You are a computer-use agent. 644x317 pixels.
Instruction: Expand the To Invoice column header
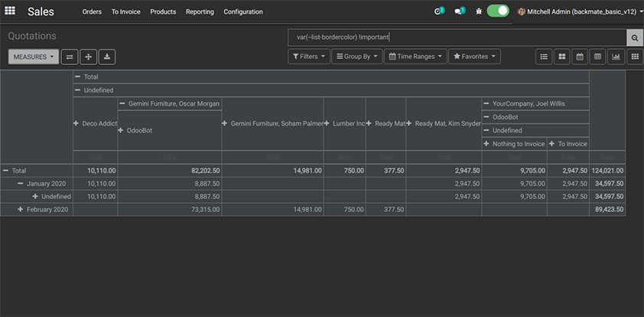click(568, 144)
